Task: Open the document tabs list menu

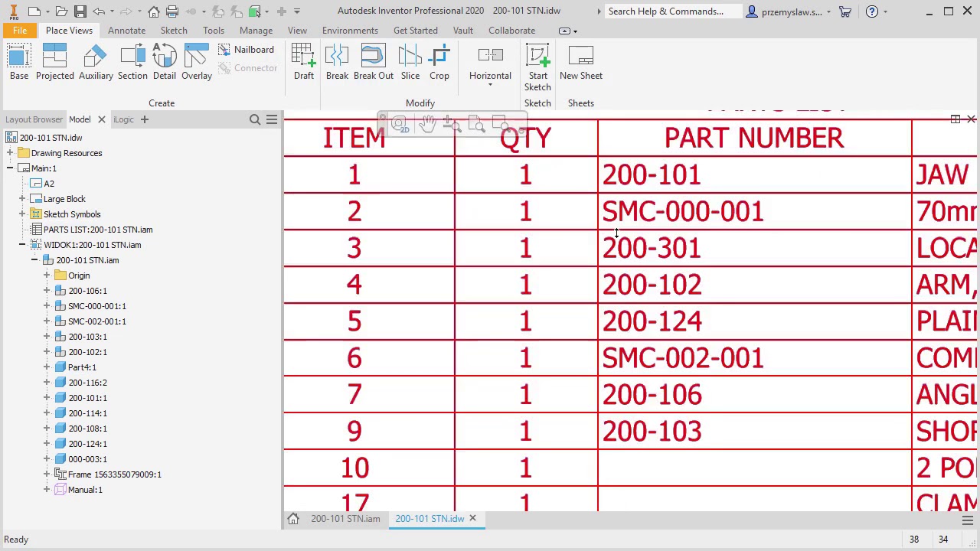Action: [968, 520]
